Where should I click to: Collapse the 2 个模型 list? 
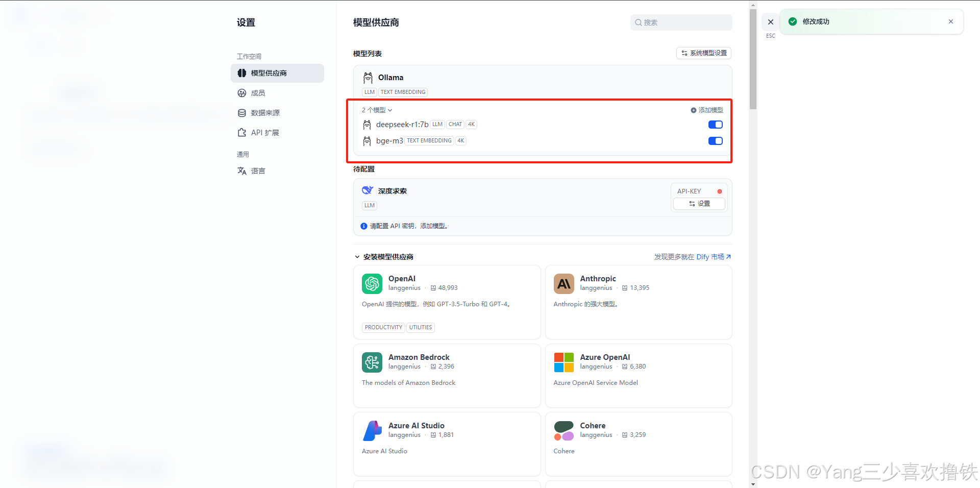377,110
